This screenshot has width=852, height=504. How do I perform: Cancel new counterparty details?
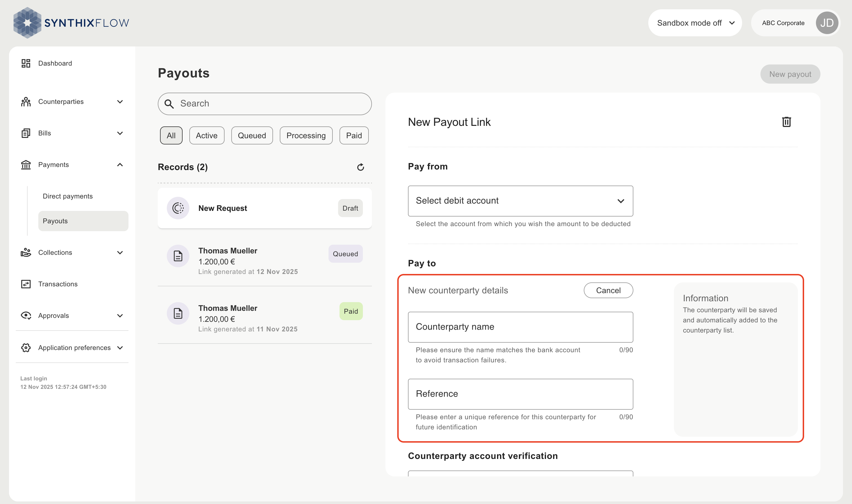tap(608, 290)
